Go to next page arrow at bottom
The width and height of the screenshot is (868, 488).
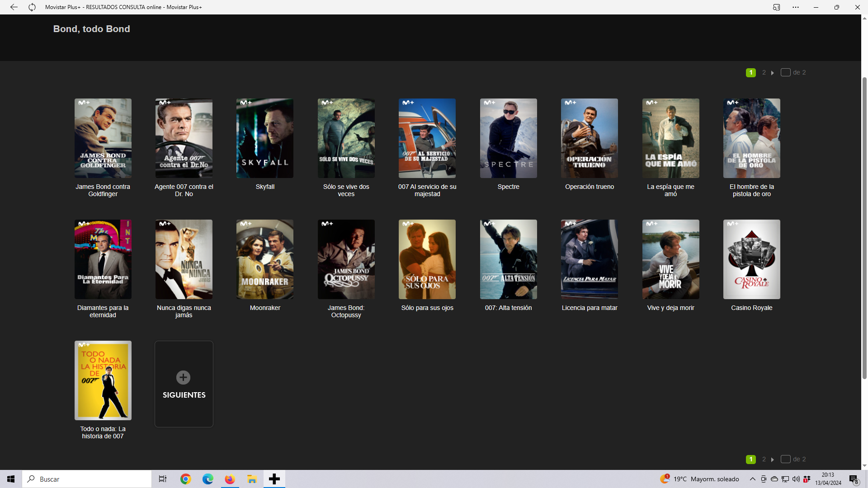point(773,460)
